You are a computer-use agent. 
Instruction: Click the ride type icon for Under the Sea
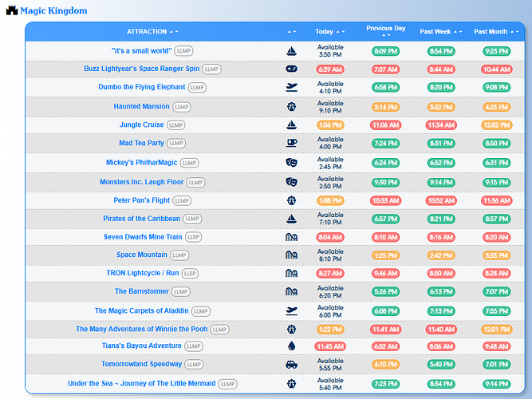click(x=291, y=384)
